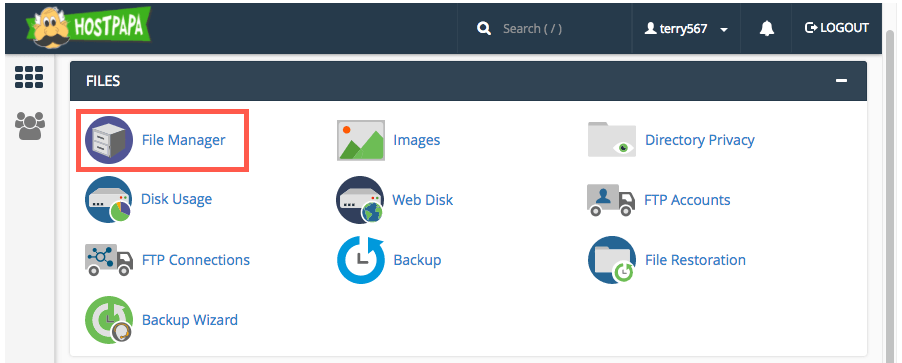Click the Images picture icon
This screenshot has width=902, height=363.
pos(361,140)
